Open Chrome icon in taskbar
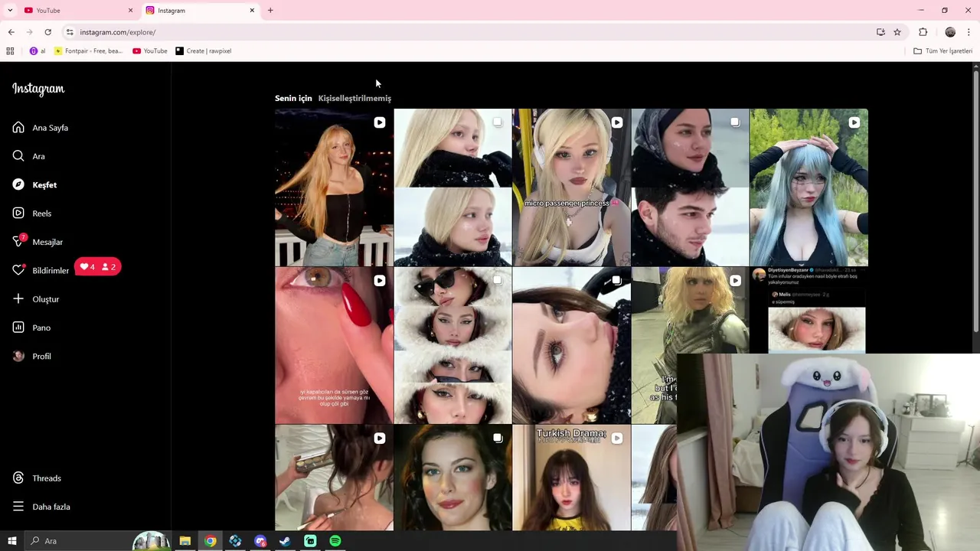The image size is (980, 551). [x=210, y=541]
